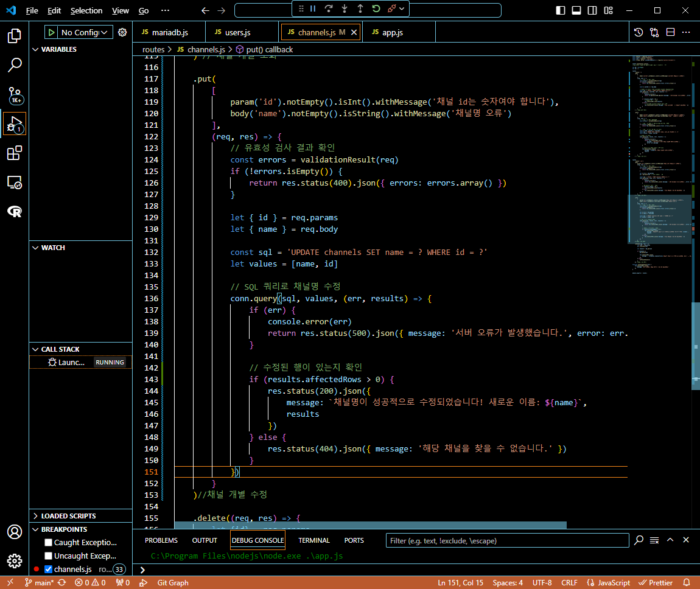
Task: Toggle the secondary side bar
Action: [592, 10]
